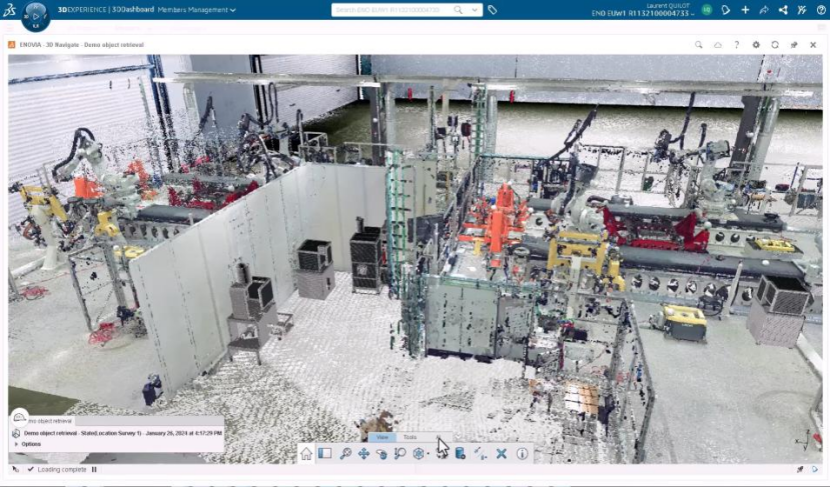This screenshot has height=487, width=830.
Task: Click the blue X icon in toolbar
Action: [x=501, y=454]
